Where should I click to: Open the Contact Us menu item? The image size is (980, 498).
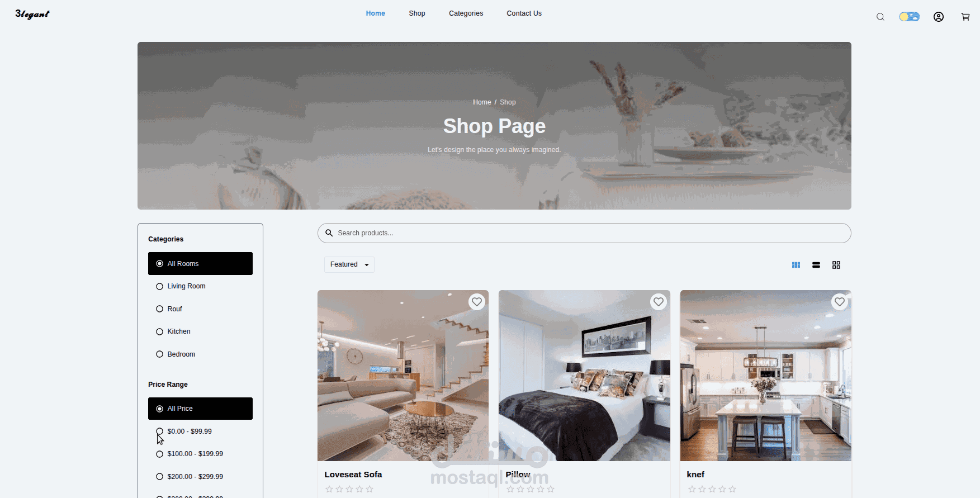coord(524,13)
